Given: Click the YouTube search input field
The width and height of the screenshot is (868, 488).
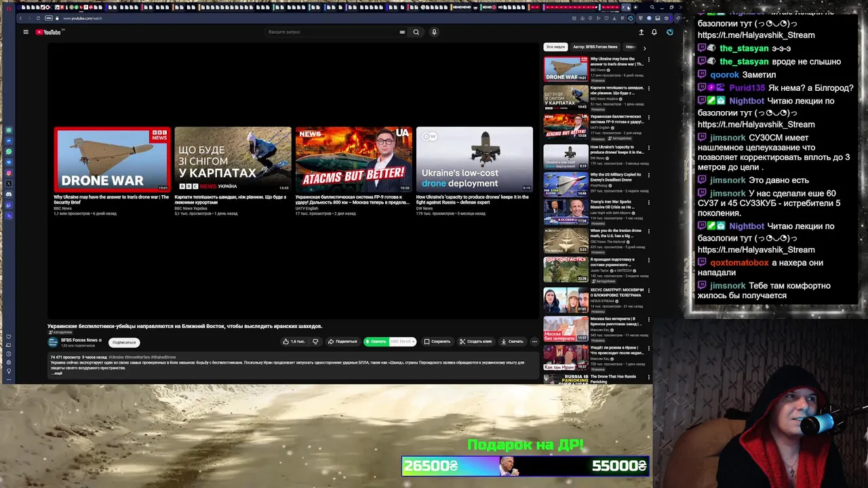Looking at the screenshot, I should (332, 32).
